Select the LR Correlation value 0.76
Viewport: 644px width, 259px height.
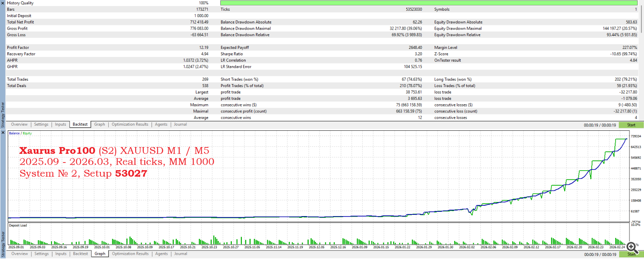[418, 60]
